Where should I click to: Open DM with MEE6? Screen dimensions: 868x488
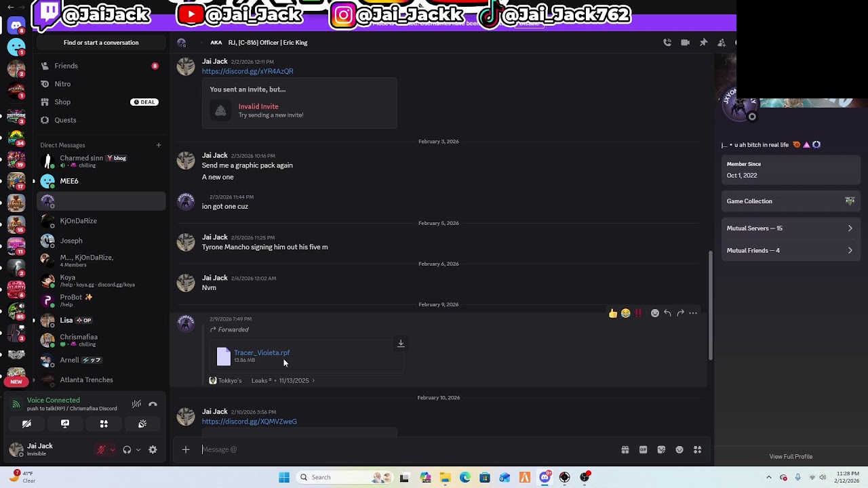(101, 181)
